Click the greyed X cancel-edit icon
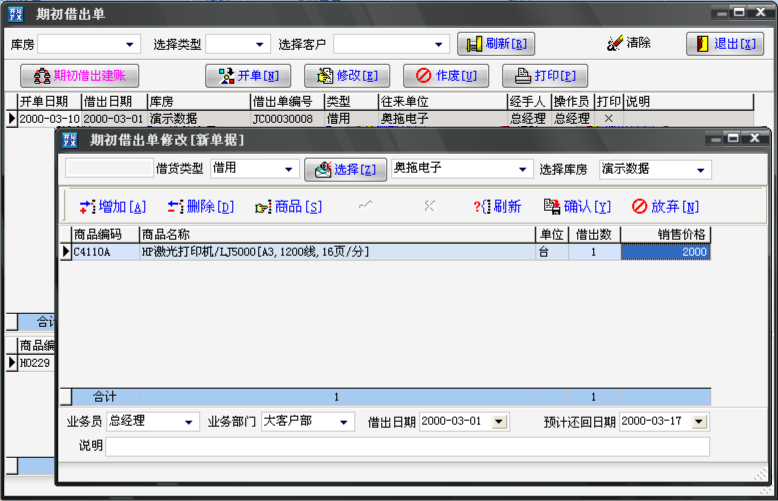 tap(429, 205)
